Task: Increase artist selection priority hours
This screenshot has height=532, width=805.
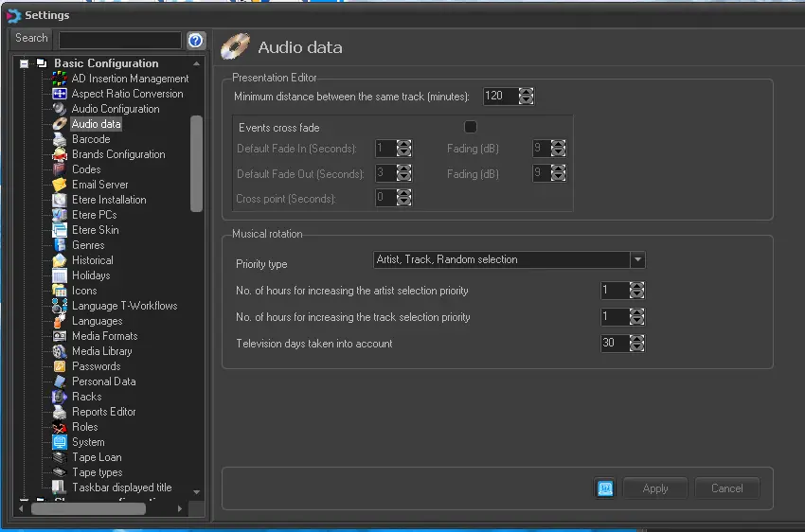Action: pos(636,287)
